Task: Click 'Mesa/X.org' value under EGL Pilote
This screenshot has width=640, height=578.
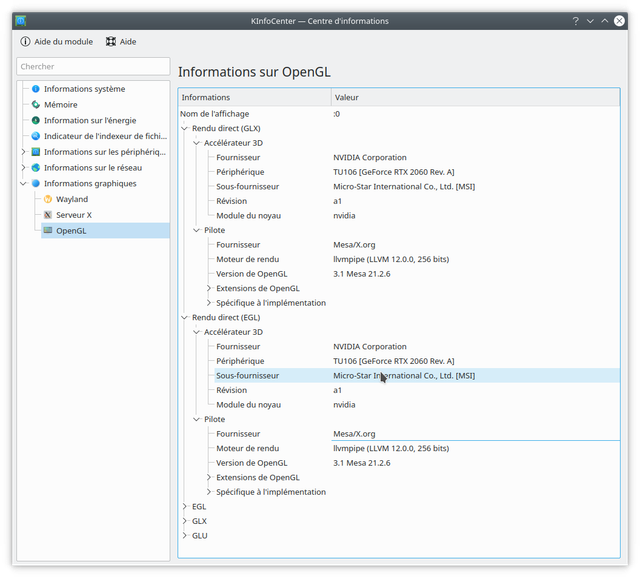Action: pos(354,434)
